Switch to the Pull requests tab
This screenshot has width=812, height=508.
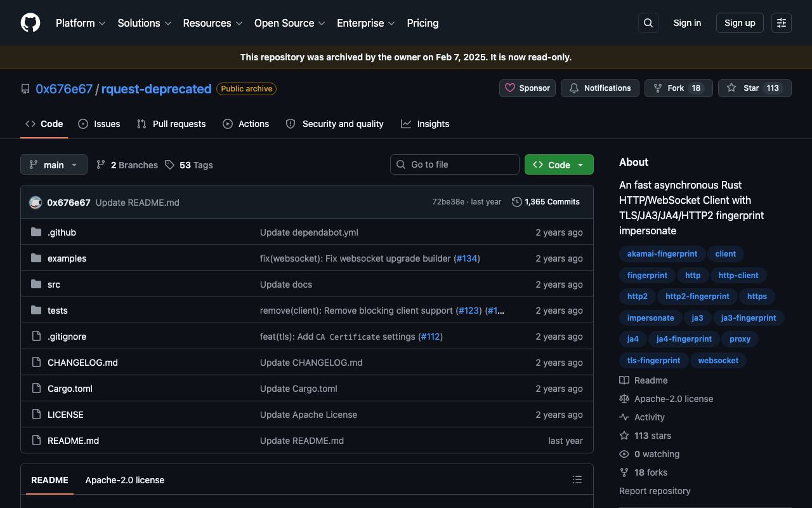coord(171,124)
